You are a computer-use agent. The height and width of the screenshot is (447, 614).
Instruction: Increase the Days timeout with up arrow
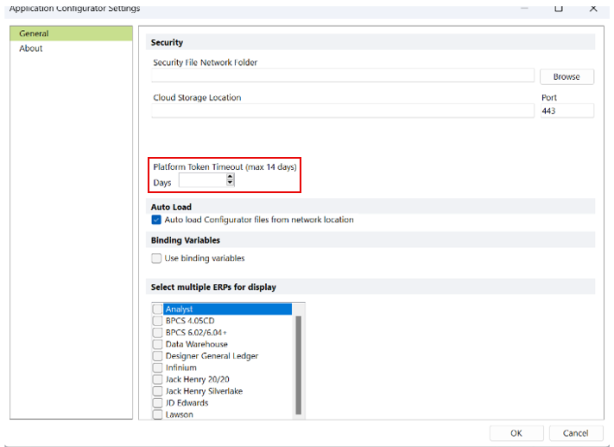[x=230, y=177]
